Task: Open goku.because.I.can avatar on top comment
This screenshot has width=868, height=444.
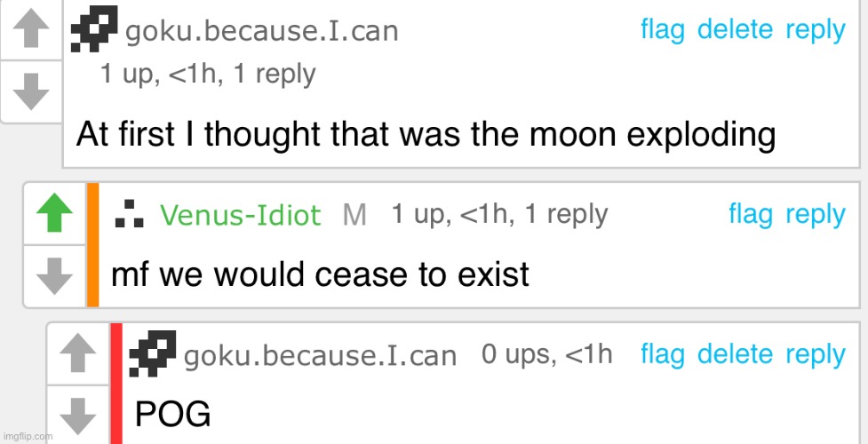Action: pos(94,28)
